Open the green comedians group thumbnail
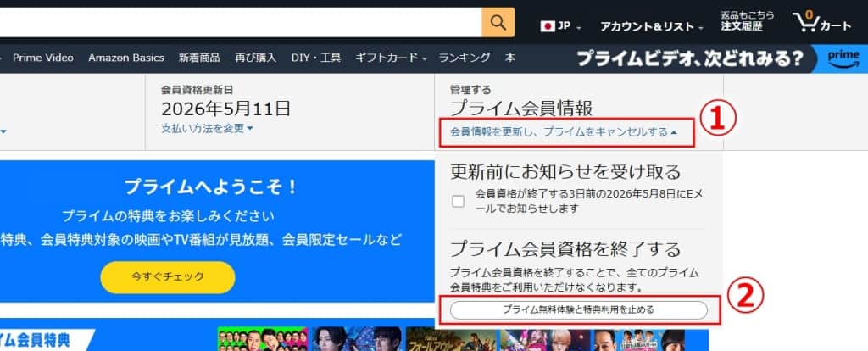Screen dimensions: 868x351 coord(263,339)
